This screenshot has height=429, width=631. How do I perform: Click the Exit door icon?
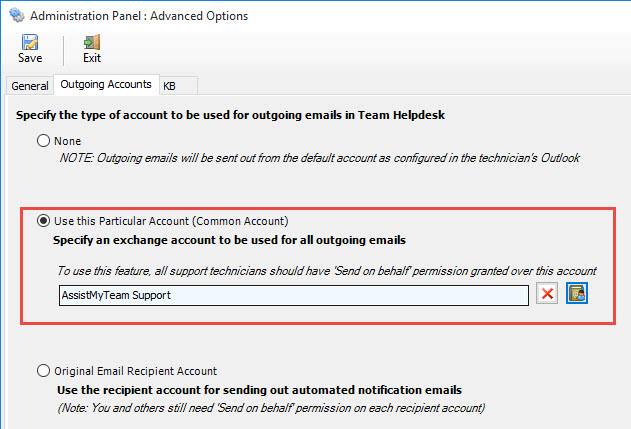pos(92,42)
